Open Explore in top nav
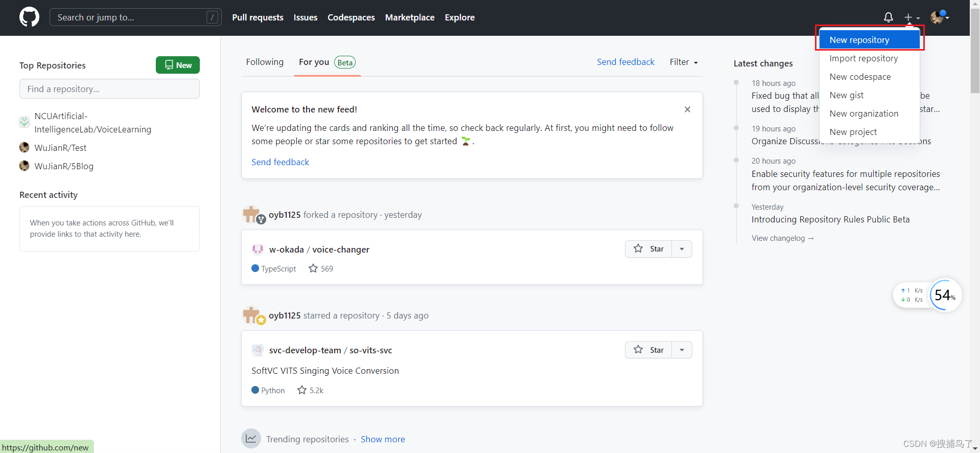Viewport: 980px width, 453px height. 459,17
